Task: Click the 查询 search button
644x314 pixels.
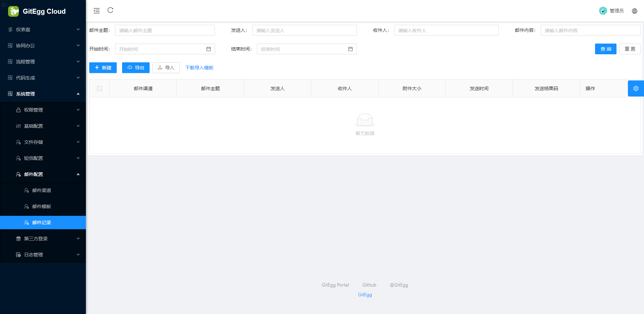Action: pyautogui.click(x=605, y=49)
